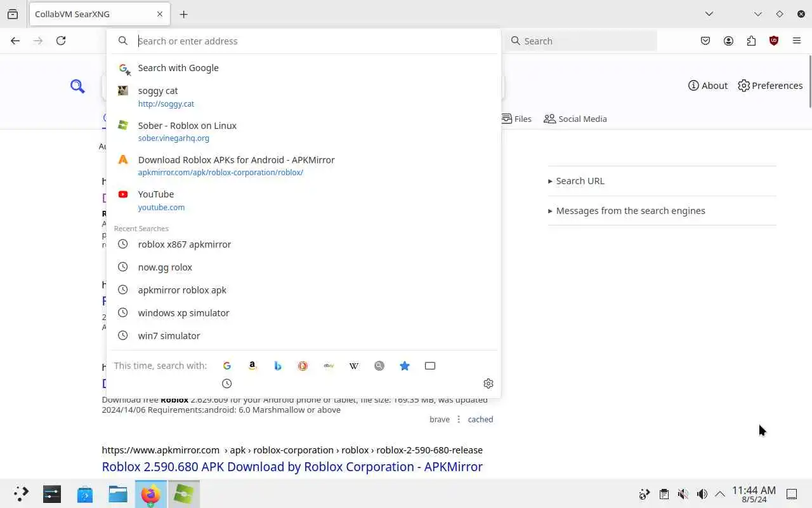This screenshot has width=812, height=508.
Task: Pick recent search apkmirror roblox apk
Action: pos(304,290)
